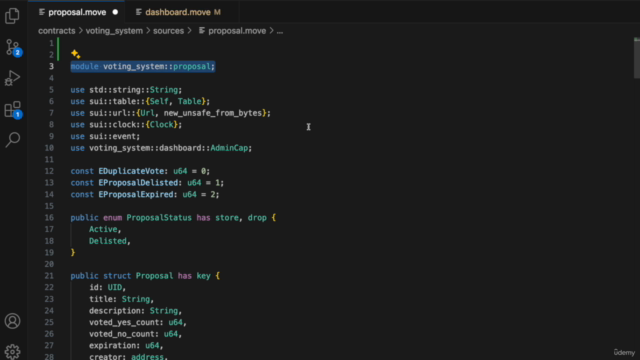Viewport: 640px width, 360px height.
Task: Open the Search view
Action: pyautogui.click(x=13, y=140)
